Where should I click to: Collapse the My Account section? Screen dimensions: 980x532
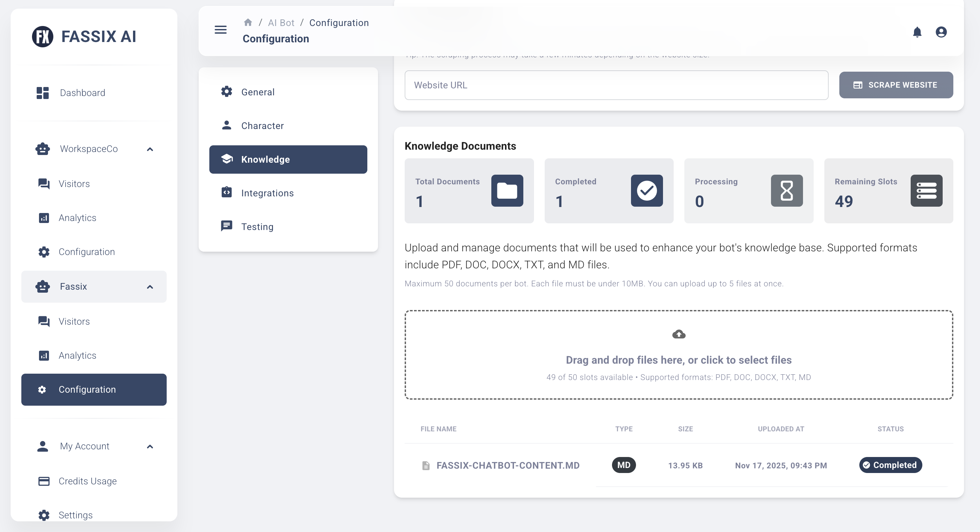click(150, 446)
